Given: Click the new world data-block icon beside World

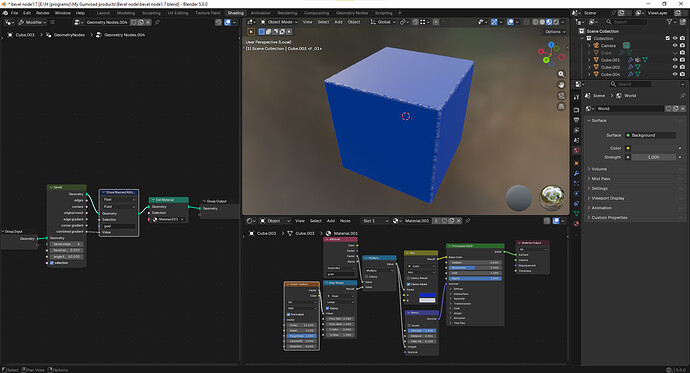Looking at the screenshot, I should [x=675, y=108].
